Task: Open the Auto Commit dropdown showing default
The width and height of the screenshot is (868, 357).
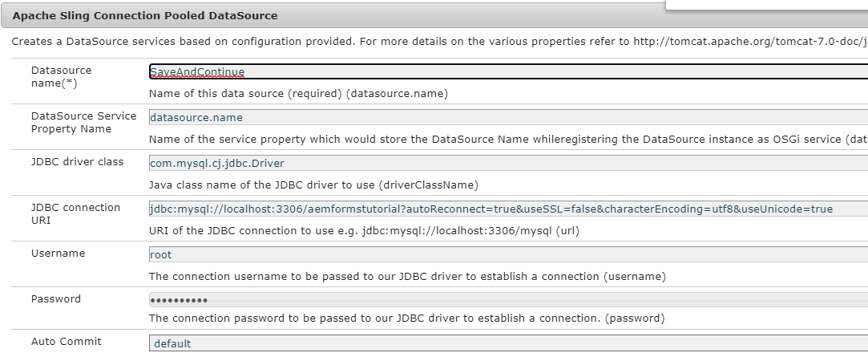Action: [507, 344]
